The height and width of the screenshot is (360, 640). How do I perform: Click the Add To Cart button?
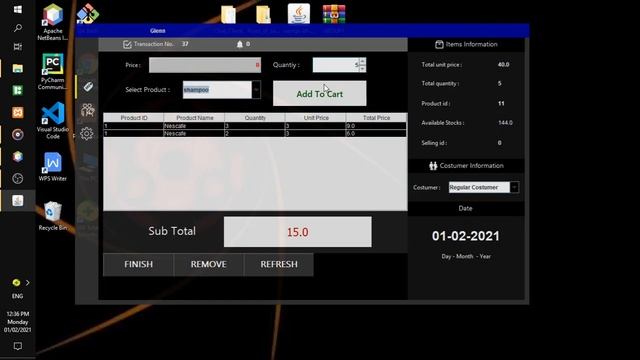click(320, 93)
